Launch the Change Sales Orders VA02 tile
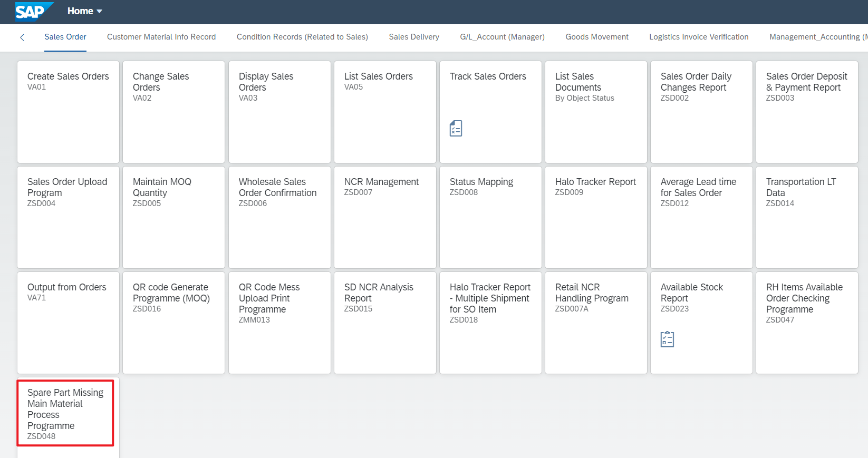Viewport: 868px width, 458px height. click(x=174, y=112)
